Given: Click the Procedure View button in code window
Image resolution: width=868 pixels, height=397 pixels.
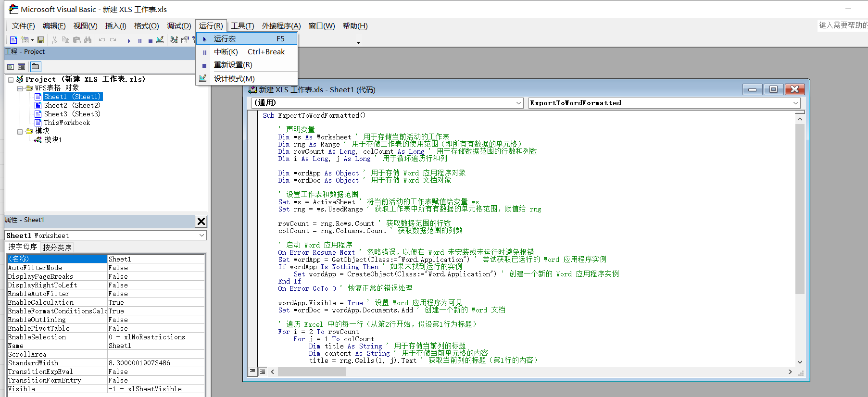Looking at the screenshot, I should (x=252, y=372).
